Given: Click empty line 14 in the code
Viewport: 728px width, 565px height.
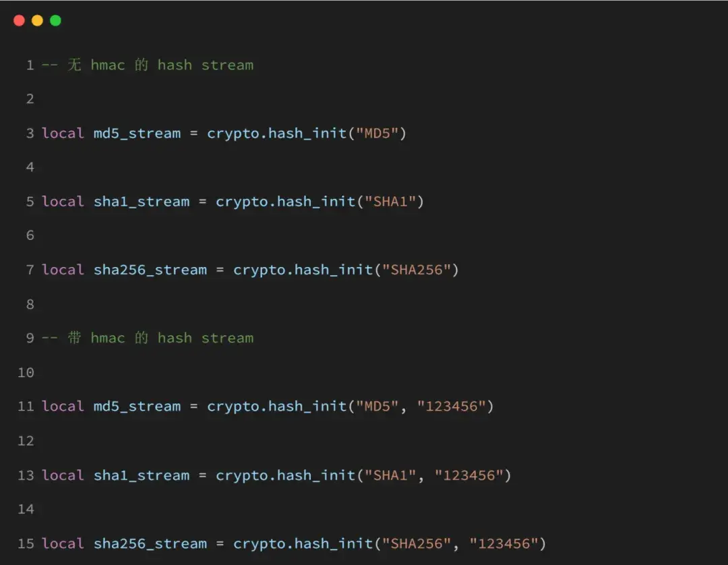Looking at the screenshot, I should pos(371,509).
